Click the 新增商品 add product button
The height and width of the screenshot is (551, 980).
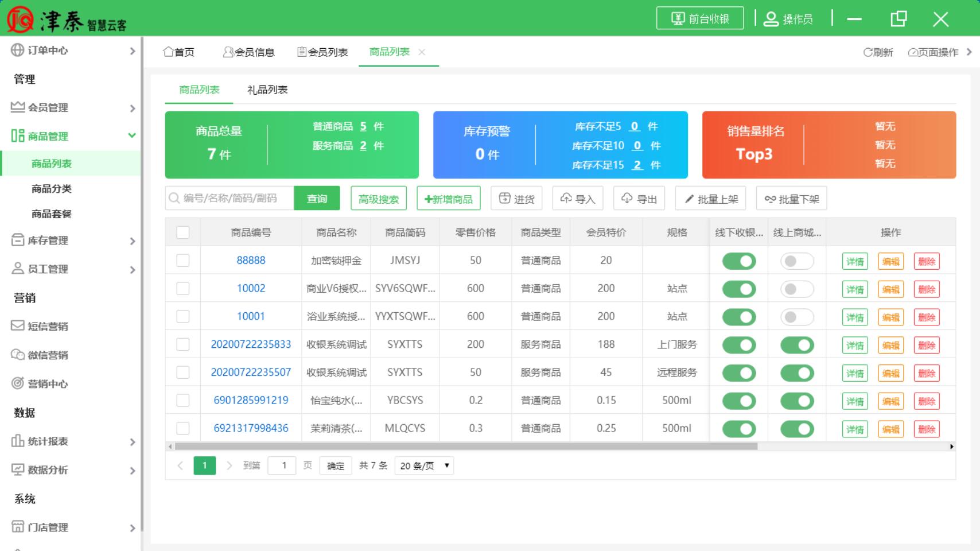[x=448, y=199]
